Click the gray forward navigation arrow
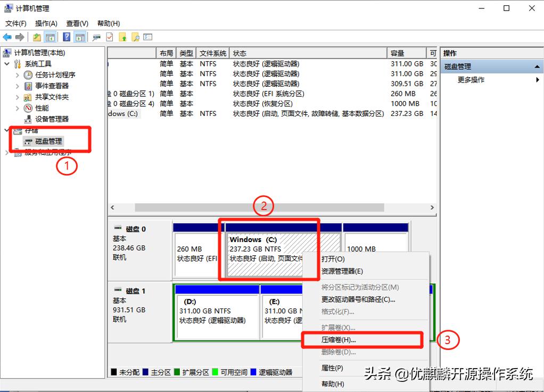This screenshot has width=544, height=392. 19,37
